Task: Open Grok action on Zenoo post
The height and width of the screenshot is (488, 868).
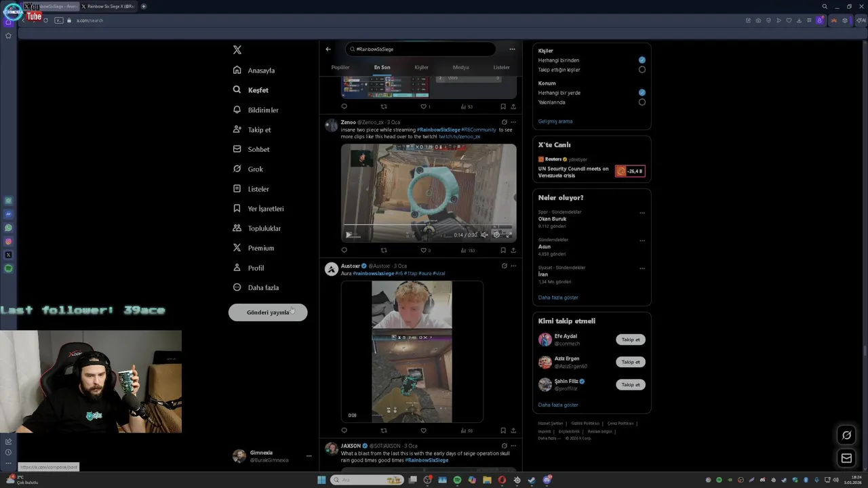Action: 504,122
